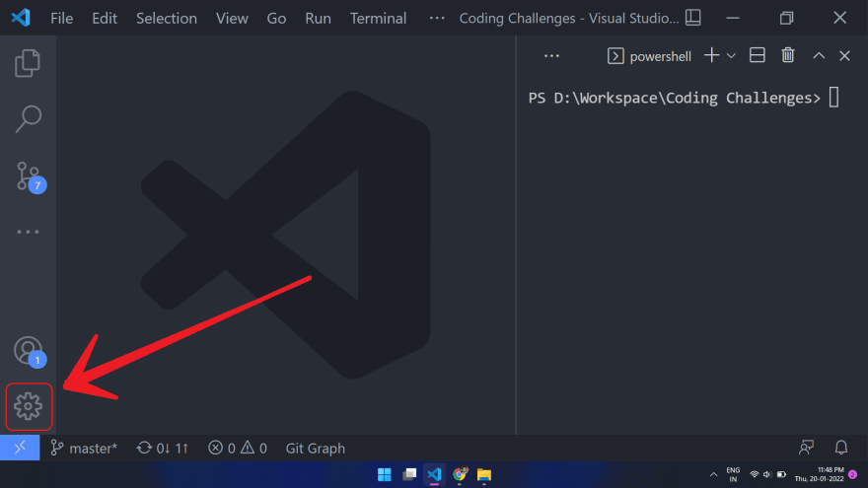868x488 pixels.
Task: Minimize the VS Code window
Action: point(732,18)
